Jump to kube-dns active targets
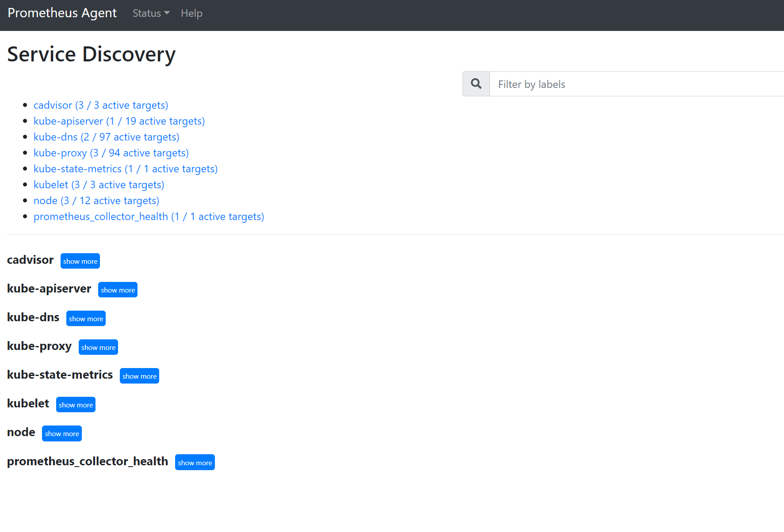This screenshot has height=532, width=784. pyautogui.click(x=106, y=137)
